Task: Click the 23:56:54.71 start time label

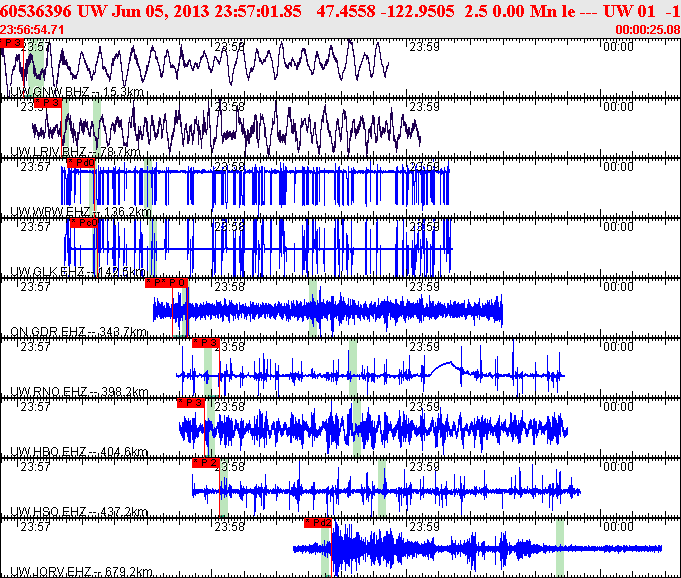Action: click(32, 29)
